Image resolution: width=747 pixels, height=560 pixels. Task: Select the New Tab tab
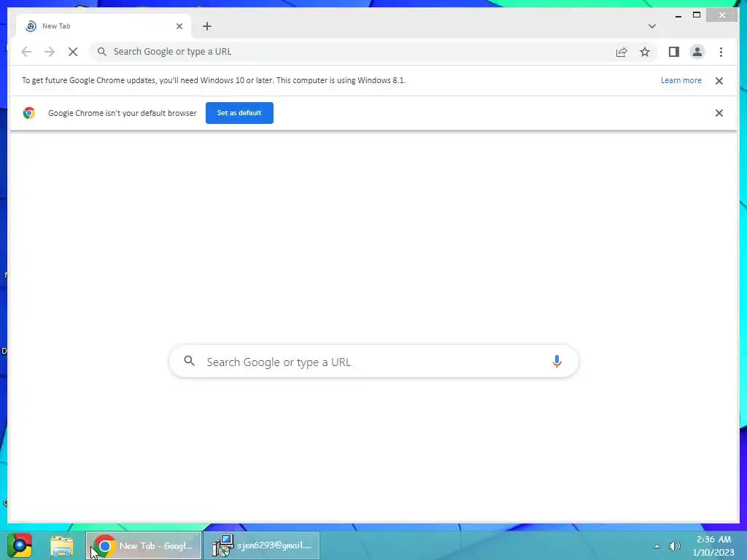tap(104, 26)
